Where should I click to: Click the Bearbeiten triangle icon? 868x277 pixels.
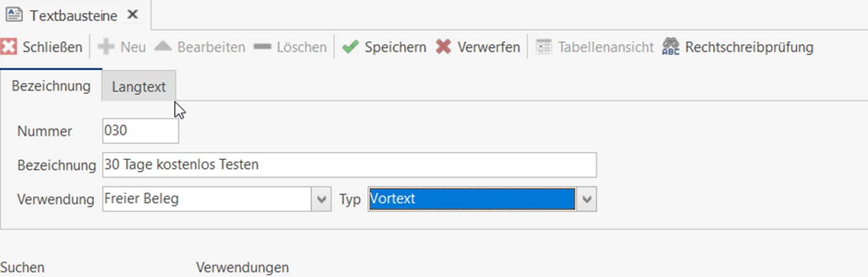point(163,47)
